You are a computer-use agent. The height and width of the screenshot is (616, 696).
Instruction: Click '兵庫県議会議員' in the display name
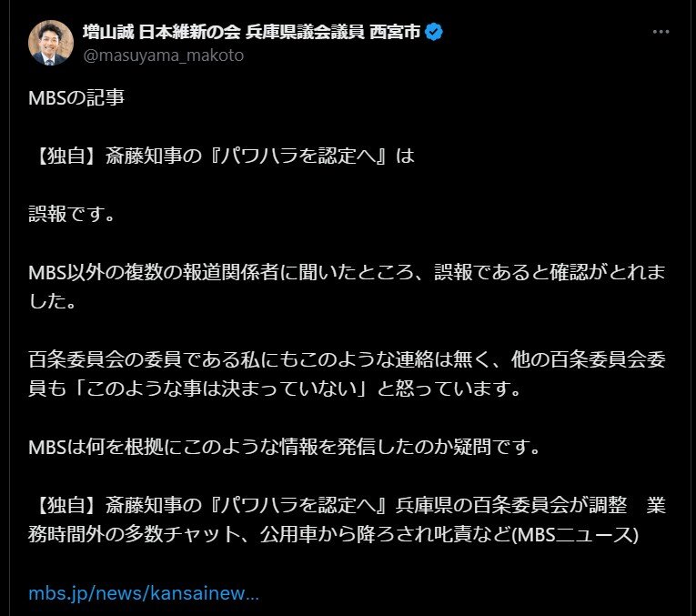point(305,32)
